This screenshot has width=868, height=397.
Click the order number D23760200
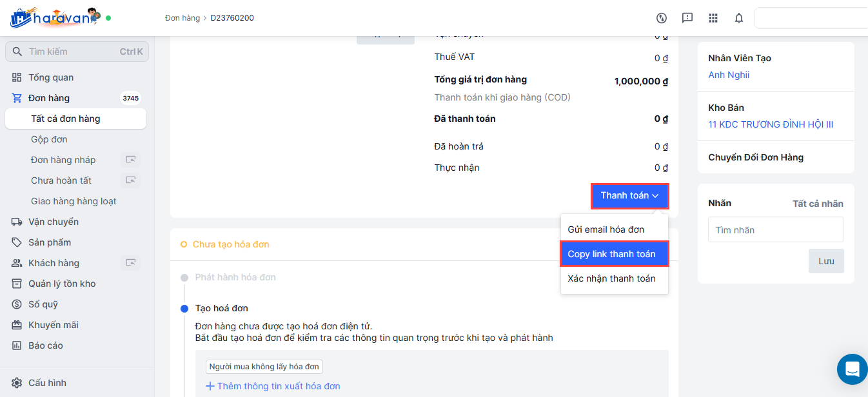[x=232, y=18]
